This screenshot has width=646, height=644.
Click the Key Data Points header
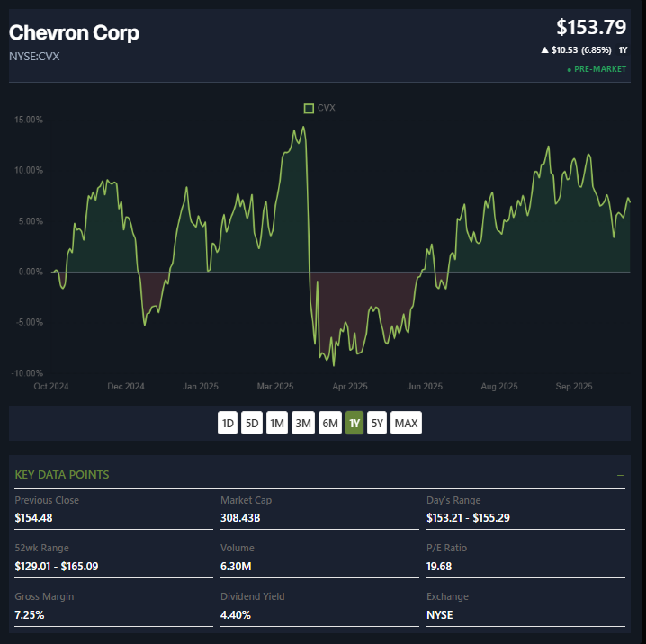[62, 475]
